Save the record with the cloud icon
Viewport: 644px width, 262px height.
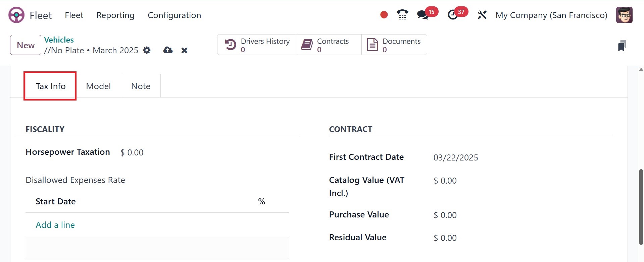click(167, 50)
